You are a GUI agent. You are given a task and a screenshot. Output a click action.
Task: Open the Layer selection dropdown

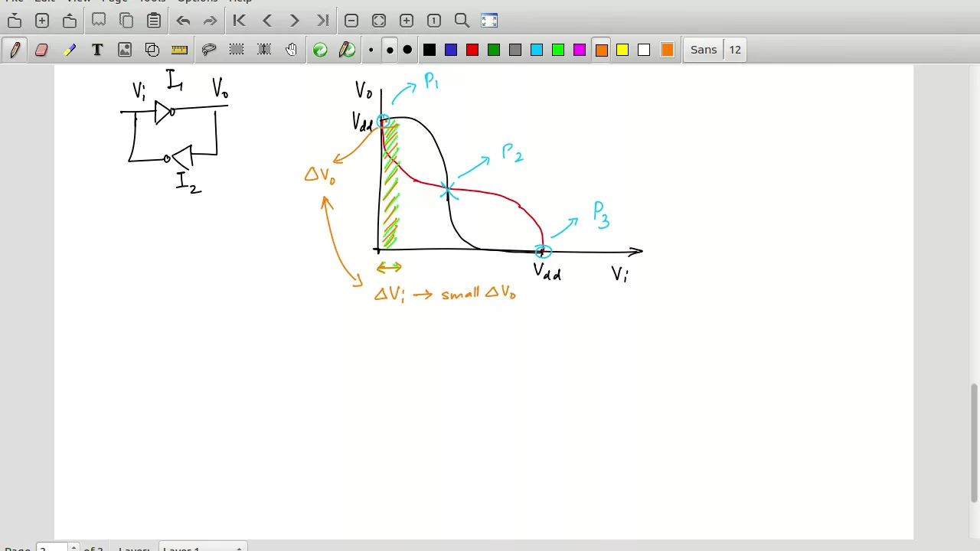click(x=202, y=548)
